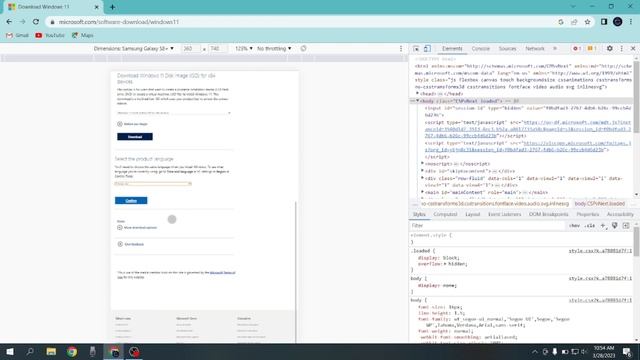The image size is (640, 360).
Task: Expand the main mainContent node
Action: 422,192
